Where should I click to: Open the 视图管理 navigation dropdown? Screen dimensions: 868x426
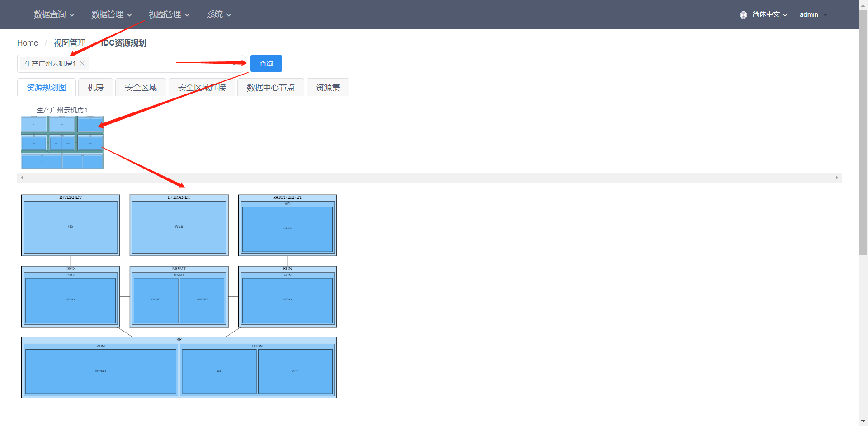coord(169,14)
